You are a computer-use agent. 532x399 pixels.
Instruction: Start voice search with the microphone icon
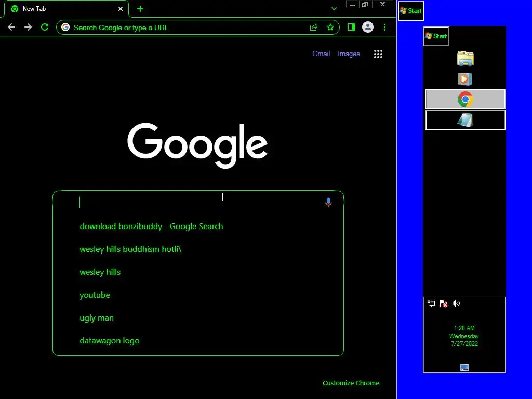(328, 202)
